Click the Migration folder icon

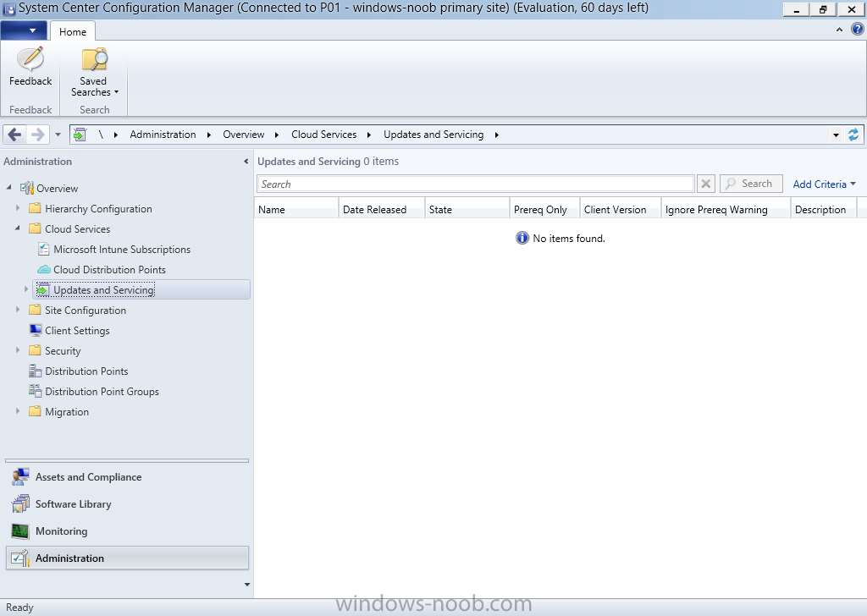35,411
